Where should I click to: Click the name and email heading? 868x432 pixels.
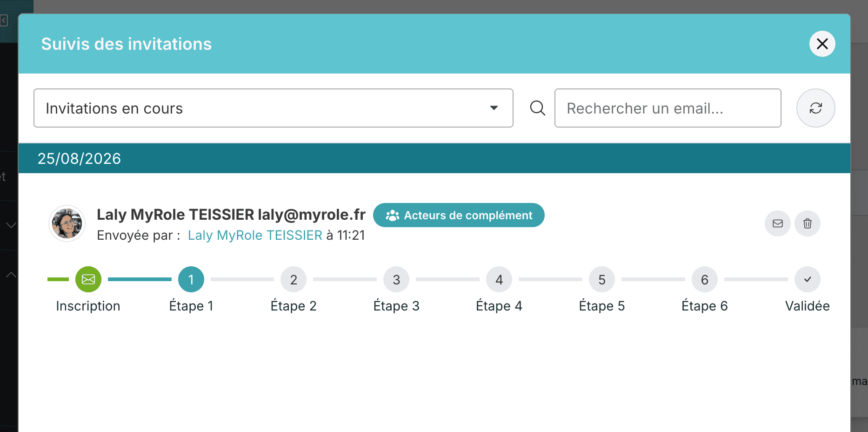(231, 215)
